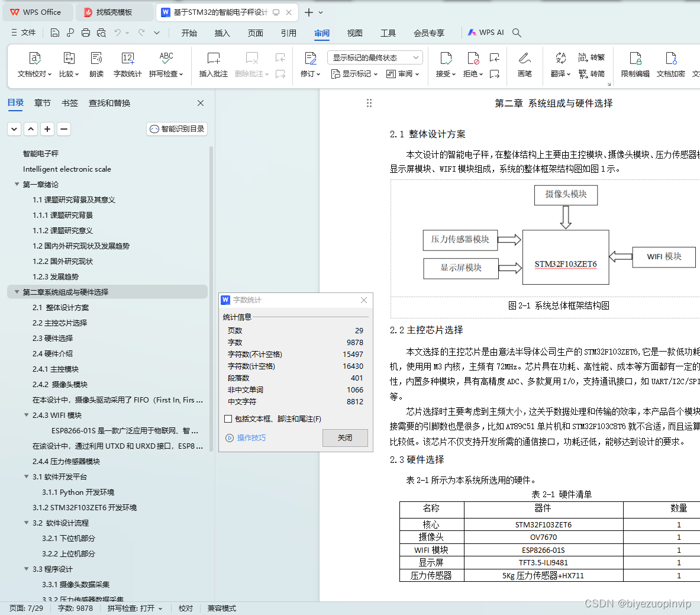The height and width of the screenshot is (615, 700).
Task: Open the 会员专享 ribbon tab
Action: click(429, 33)
